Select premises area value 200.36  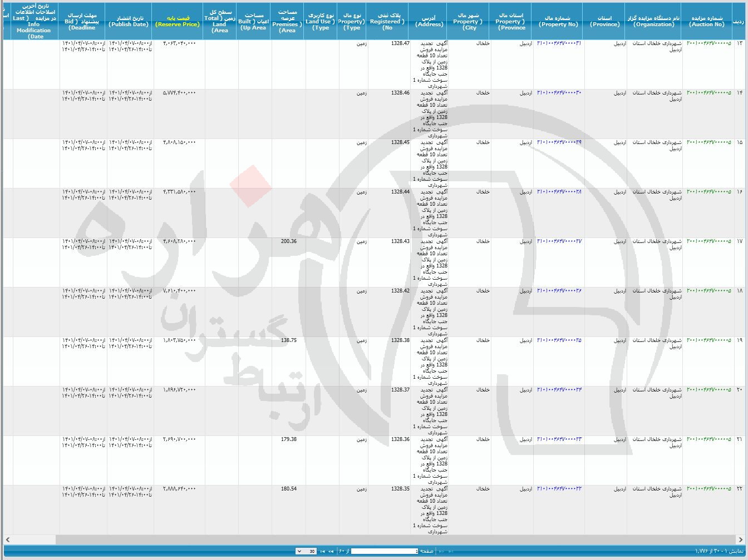pyautogui.click(x=289, y=241)
